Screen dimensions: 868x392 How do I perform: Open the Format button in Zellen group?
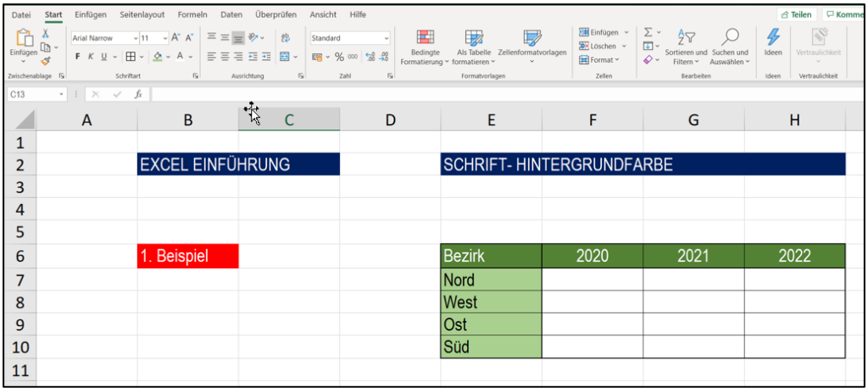point(599,60)
